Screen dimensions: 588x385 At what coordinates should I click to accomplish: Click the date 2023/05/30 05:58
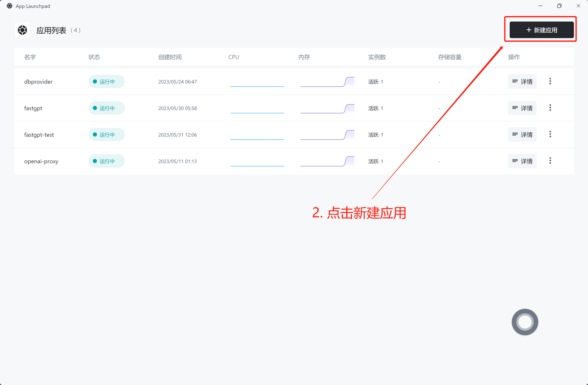click(177, 108)
